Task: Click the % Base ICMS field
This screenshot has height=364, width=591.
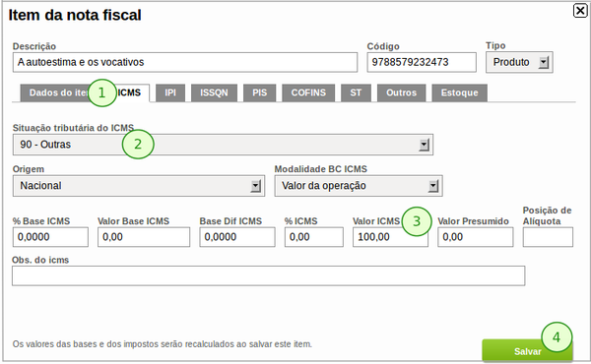Action: [x=50, y=237]
